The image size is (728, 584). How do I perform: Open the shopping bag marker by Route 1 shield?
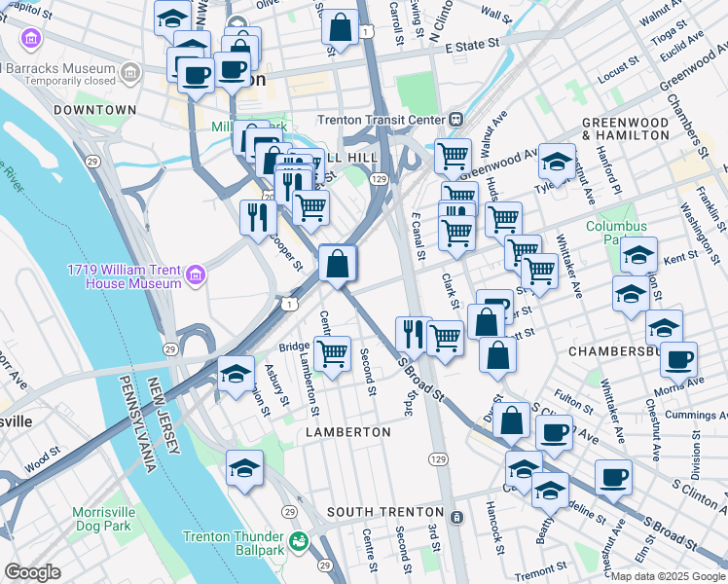pyautogui.click(x=340, y=30)
